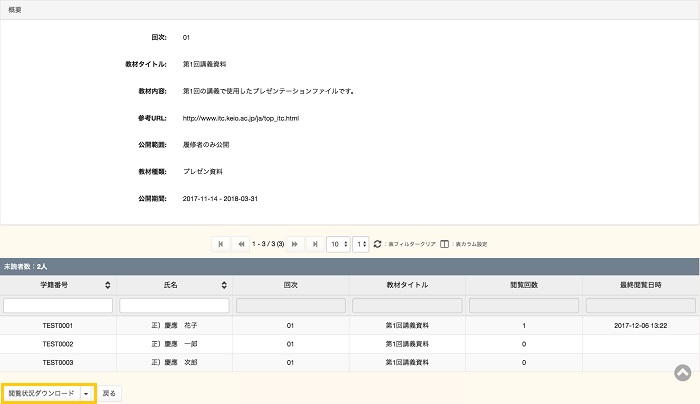Open table column settings icon

[445, 243]
